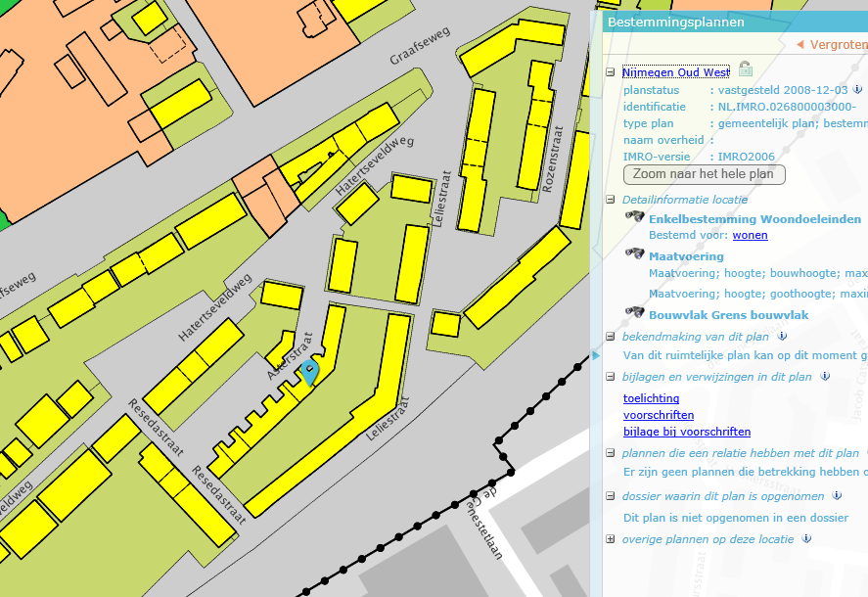Image resolution: width=868 pixels, height=597 pixels.
Task: Click the info icon next to planstatus date
Action: (x=857, y=89)
